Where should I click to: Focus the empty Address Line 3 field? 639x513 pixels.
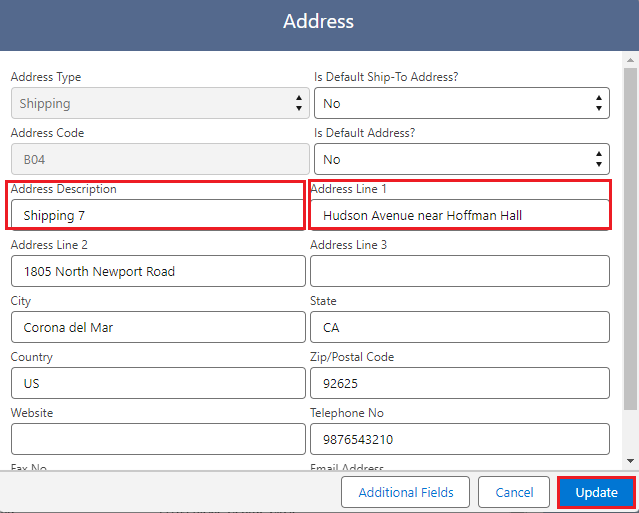pyautogui.click(x=460, y=271)
